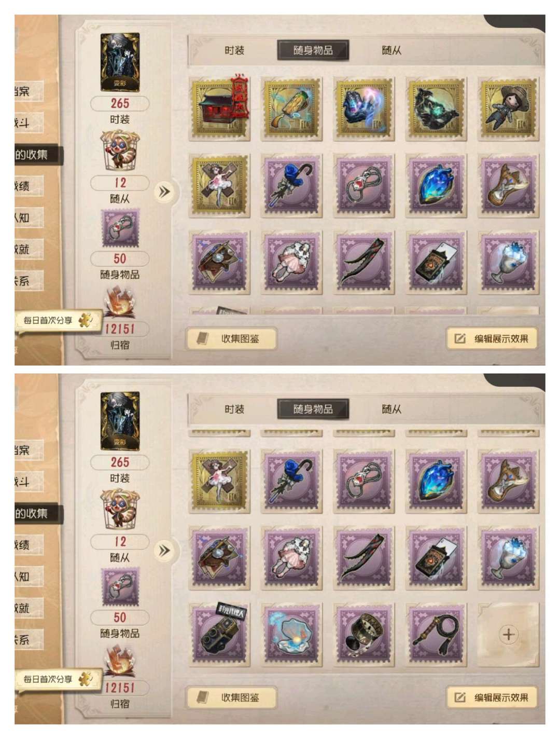Open the 随从 pet cage thumbnail
The image size is (560, 739).
tap(120, 150)
